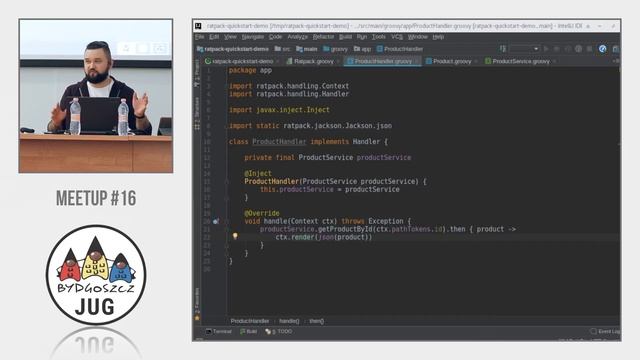Image resolution: width=640 pixels, height=360 pixels.
Task: Open the Help menu
Action: coord(438,37)
